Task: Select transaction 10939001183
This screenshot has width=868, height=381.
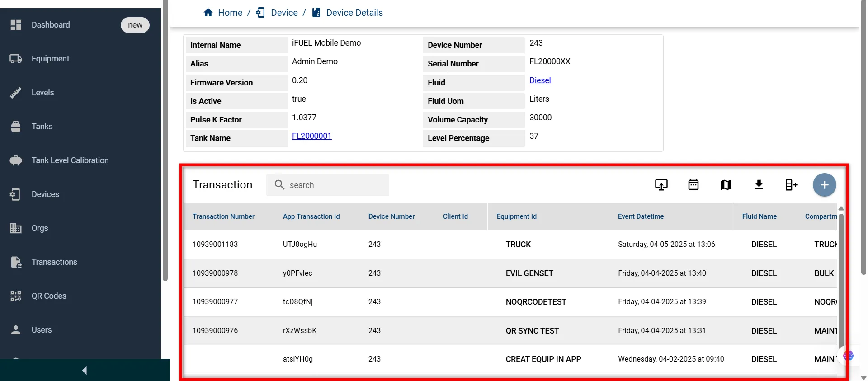Action: coord(215,245)
